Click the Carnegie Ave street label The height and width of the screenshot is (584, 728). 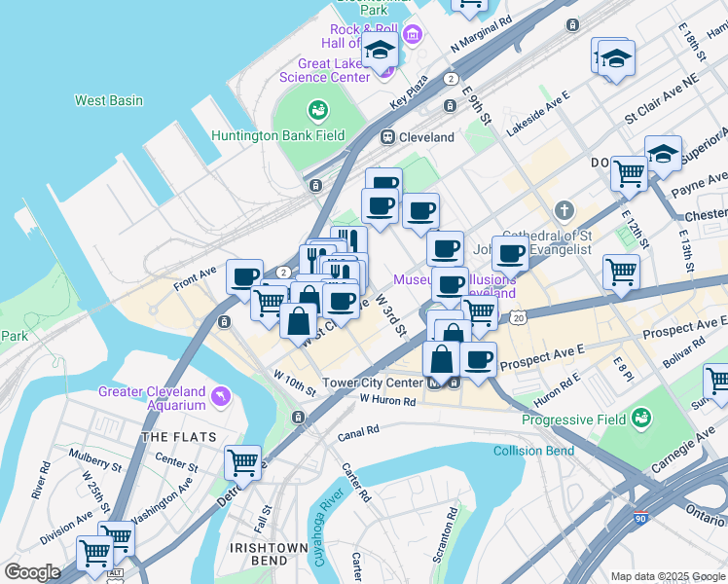[683, 450]
